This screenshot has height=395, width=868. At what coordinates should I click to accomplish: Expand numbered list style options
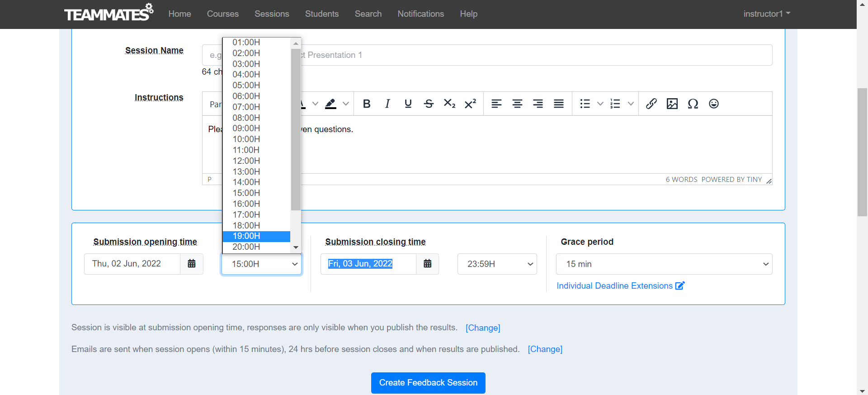[631, 104]
